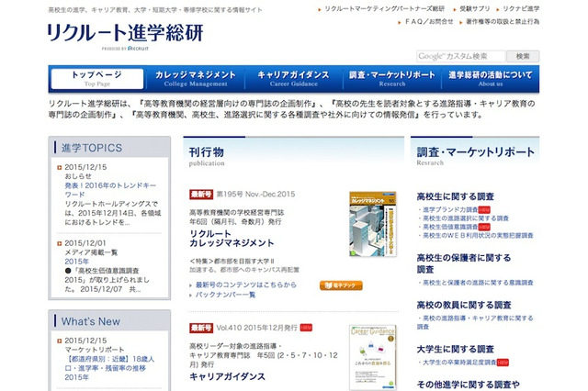Open the バックナンバー一覧 link
The height and width of the screenshot is (391, 588).
coord(225,295)
